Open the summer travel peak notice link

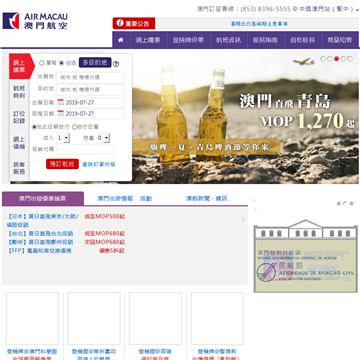pyautogui.click(x=259, y=24)
